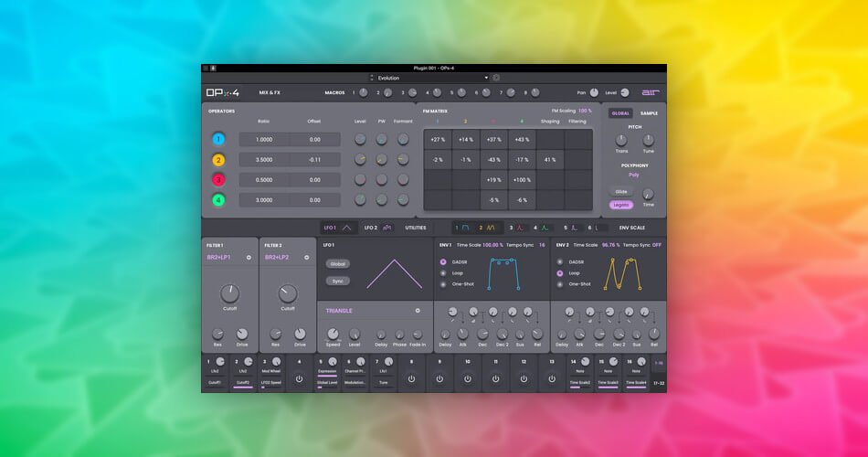Activate modulation slot 8 power icon
Viewport: 868px width, 457px height.
(411, 379)
